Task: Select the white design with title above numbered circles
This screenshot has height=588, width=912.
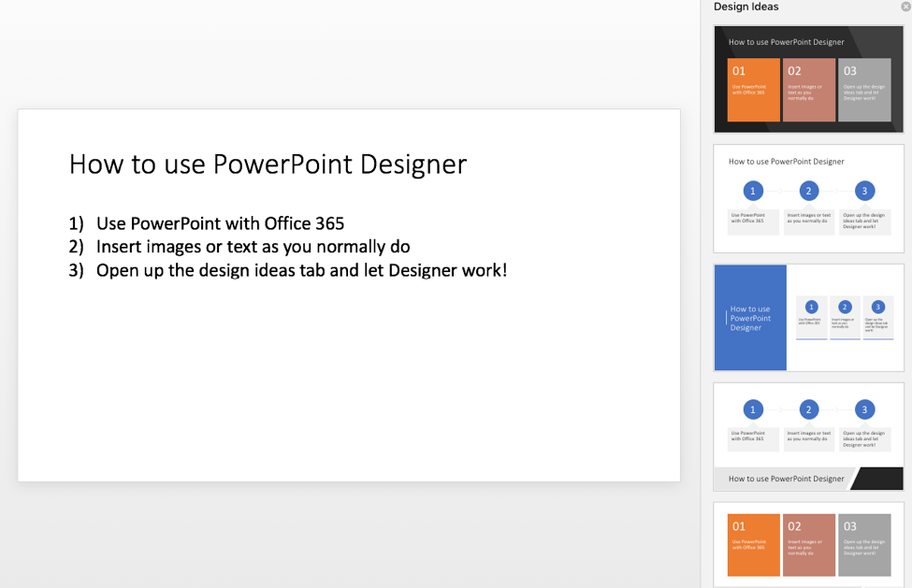Action: 808,199
